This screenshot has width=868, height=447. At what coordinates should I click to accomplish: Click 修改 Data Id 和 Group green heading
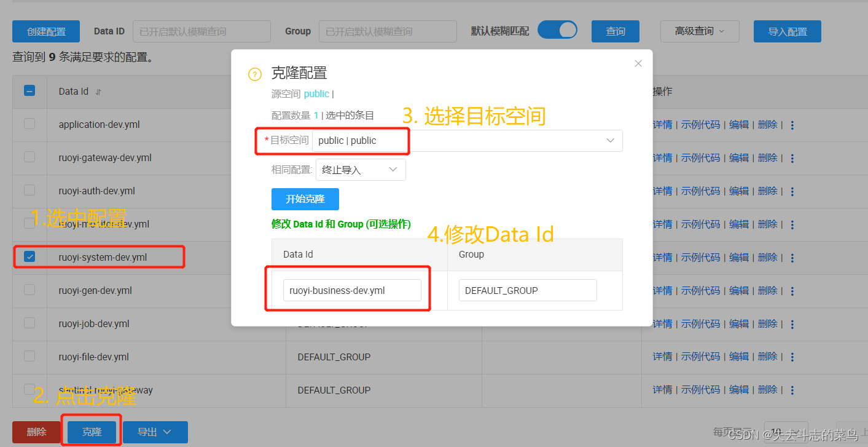(x=341, y=224)
